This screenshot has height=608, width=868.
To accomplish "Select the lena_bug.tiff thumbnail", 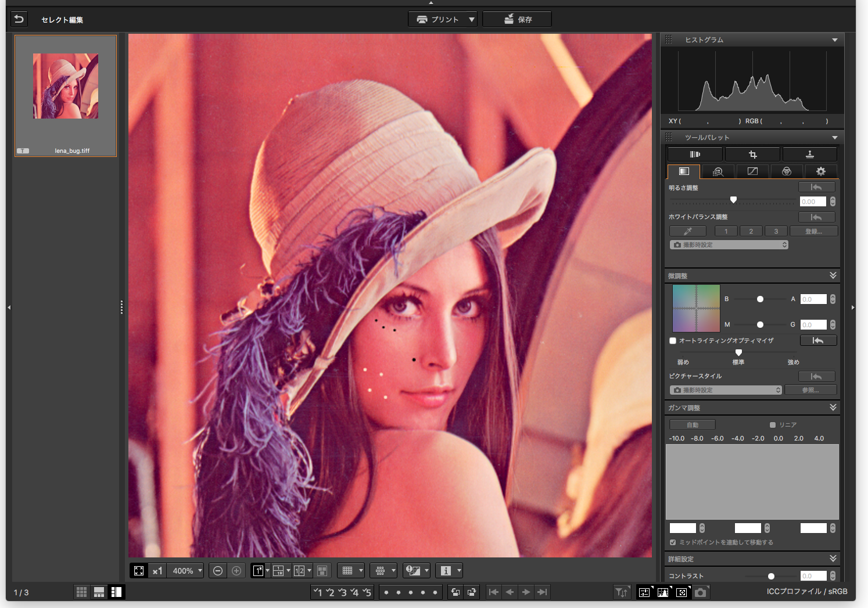I will [x=66, y=96].
